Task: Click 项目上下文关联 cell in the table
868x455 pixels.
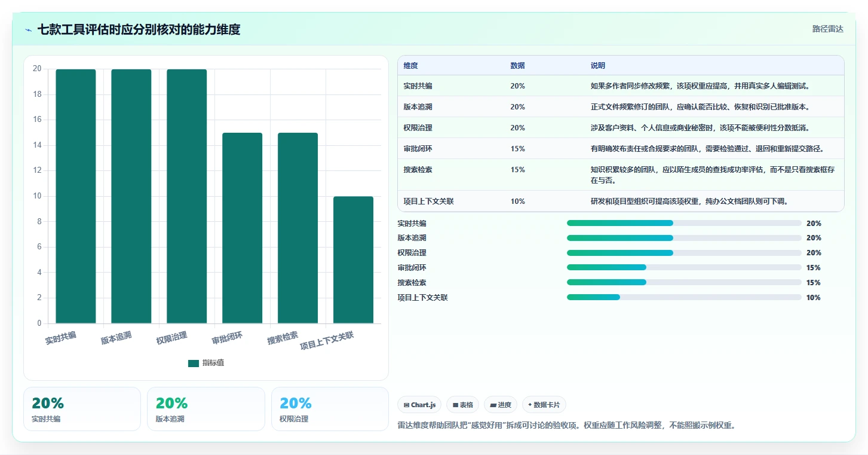Action: pos(429,201)
